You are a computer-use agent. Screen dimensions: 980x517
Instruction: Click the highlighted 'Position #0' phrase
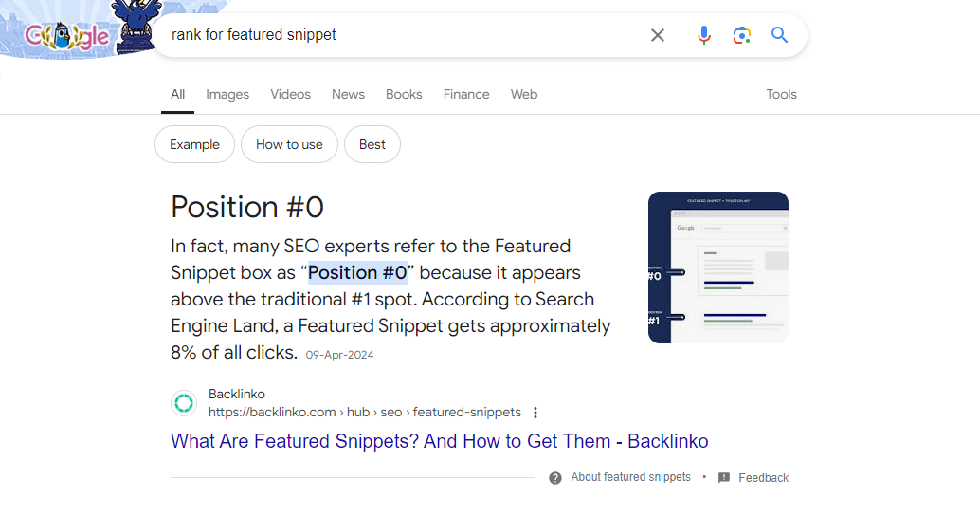357,273
